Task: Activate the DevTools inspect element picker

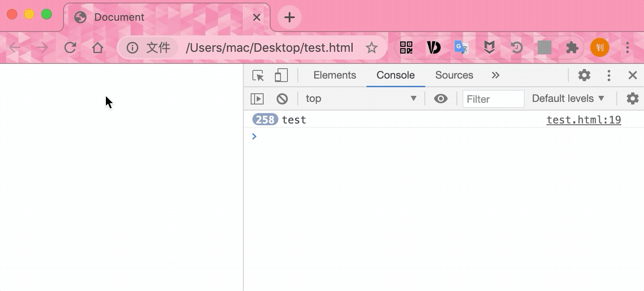Action: [258, 76]
